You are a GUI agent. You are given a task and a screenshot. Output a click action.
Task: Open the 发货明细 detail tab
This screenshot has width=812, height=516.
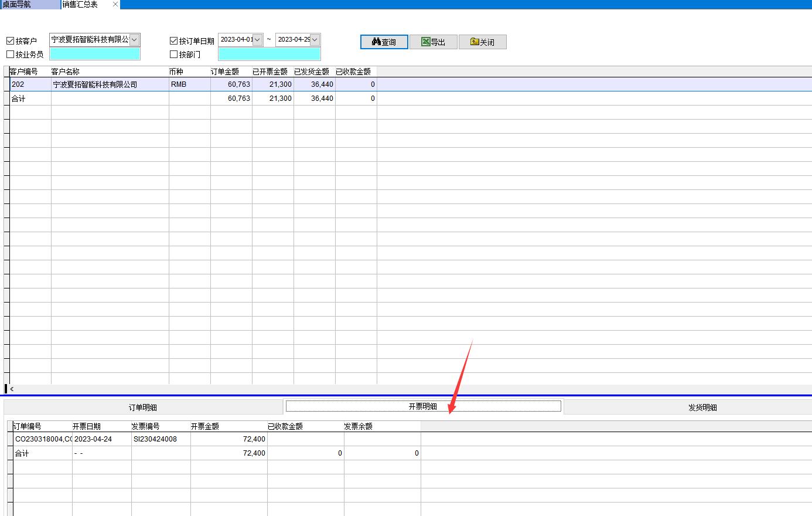tap(702, 407)
